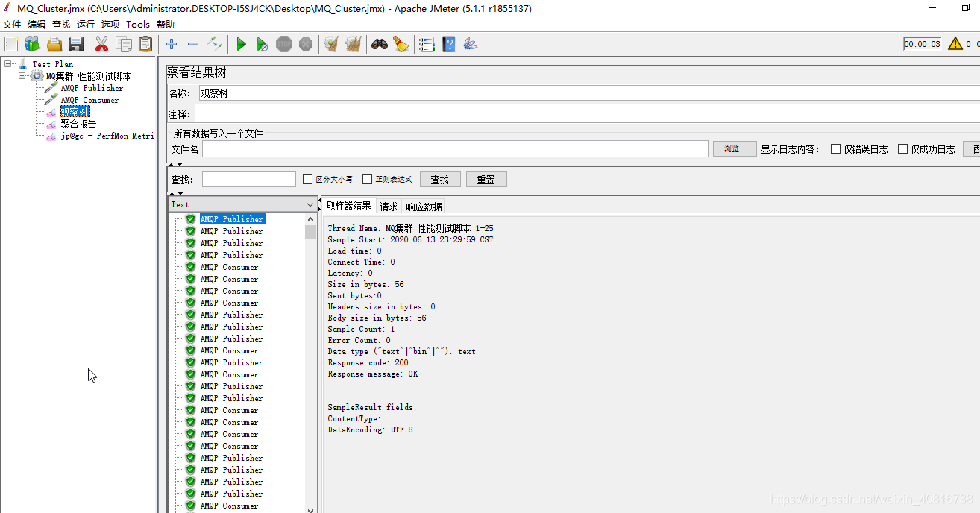Open the 编辑 menu
The image size is (980, 513).
pyautogui.click(x=37, y=24)
